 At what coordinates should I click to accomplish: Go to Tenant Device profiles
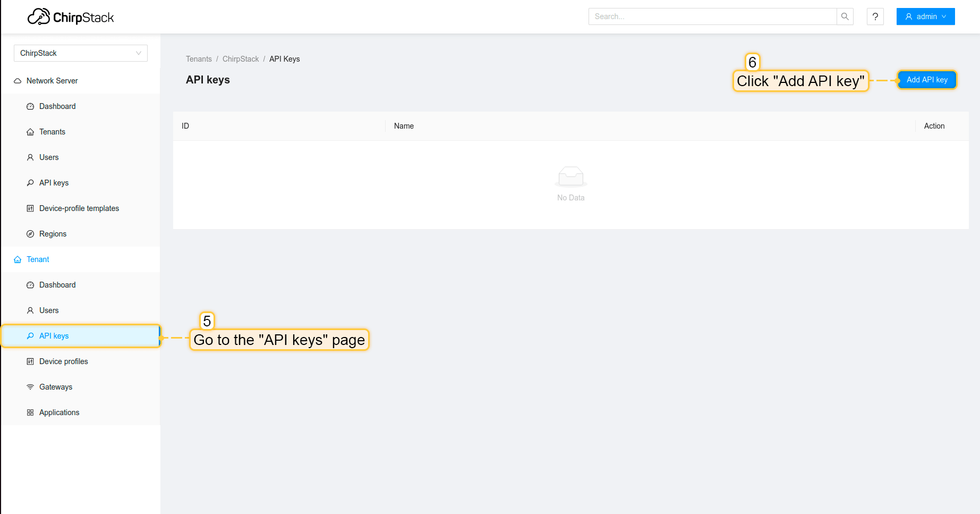pos(63,361)
